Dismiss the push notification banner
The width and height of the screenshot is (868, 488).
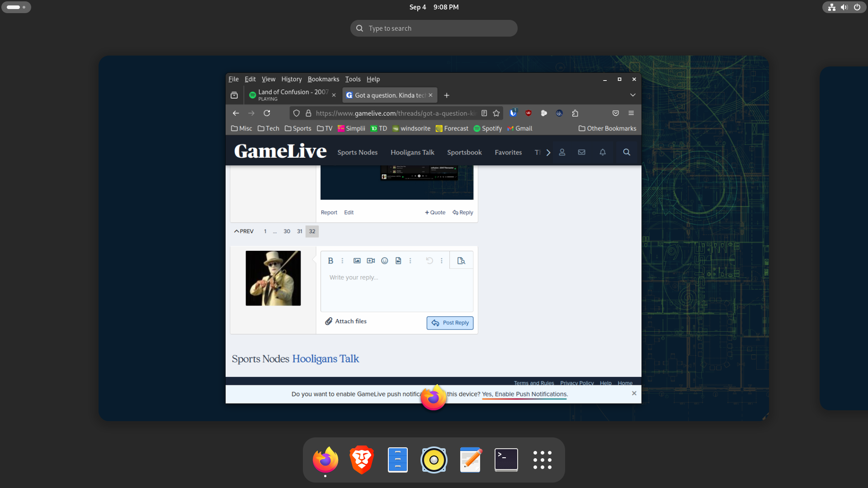(634, 393)
